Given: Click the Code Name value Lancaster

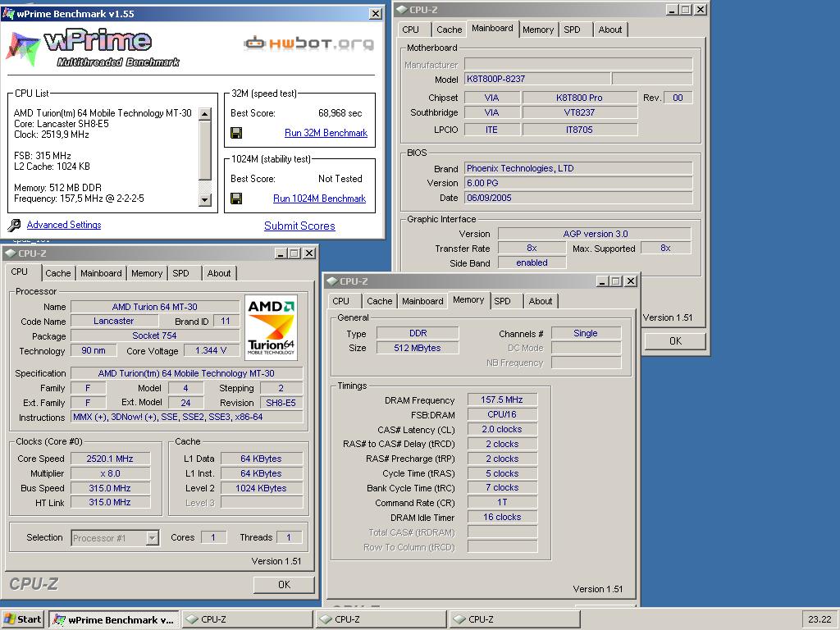Looking at the screenshot, I should point(114,321).
